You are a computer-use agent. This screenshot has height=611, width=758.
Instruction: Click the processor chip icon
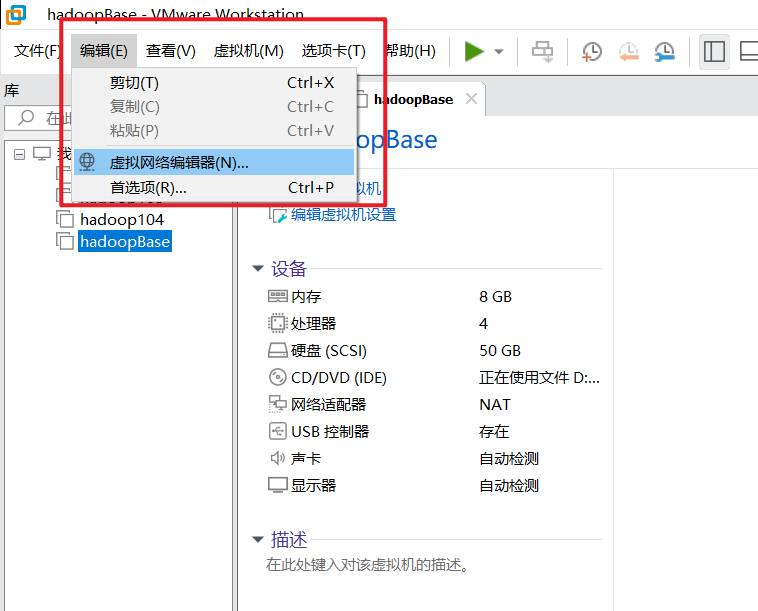[277, 323]
